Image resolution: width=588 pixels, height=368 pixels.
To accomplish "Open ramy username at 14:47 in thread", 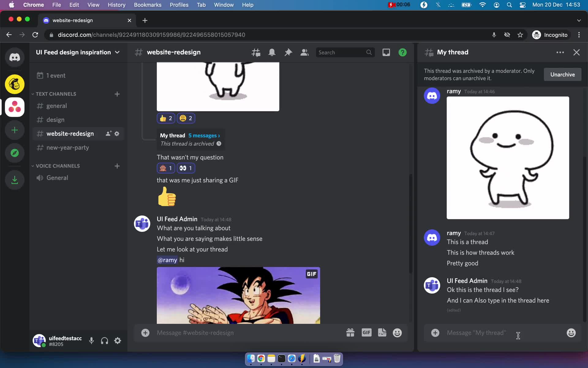I will (x=454, y=233).
